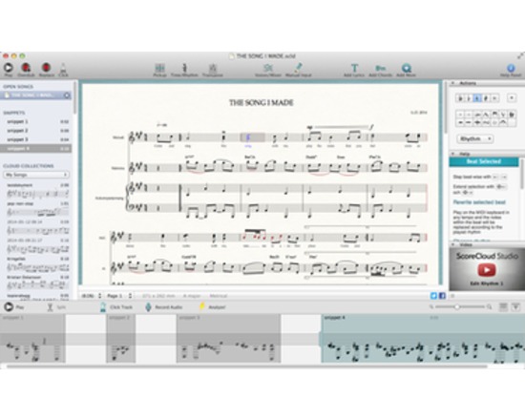
Task: Click the timeline zoom slider handle
Action: (456, 306)
